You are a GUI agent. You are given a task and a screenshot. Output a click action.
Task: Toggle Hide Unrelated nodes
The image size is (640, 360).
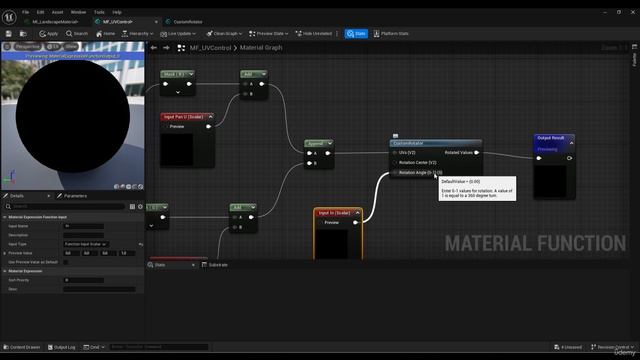tap(313, 33)
